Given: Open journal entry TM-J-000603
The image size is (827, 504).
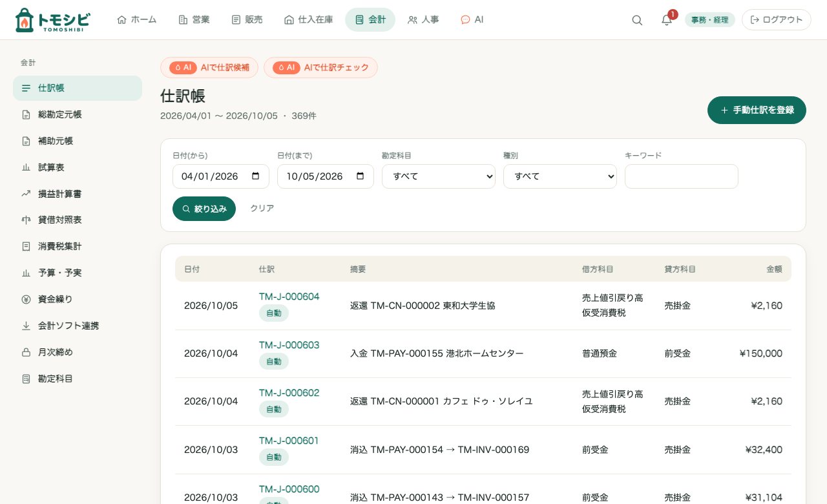Looking at the screenshot, I should [289, 345].
